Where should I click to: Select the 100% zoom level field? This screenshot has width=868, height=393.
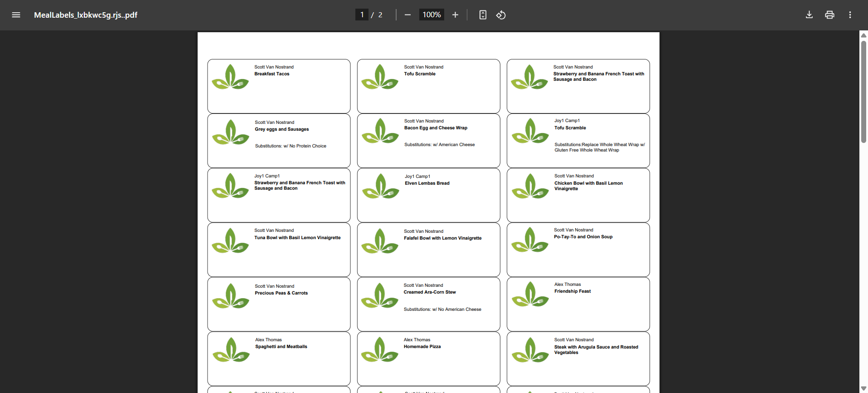pyautogui.click(x=432, y=15)
